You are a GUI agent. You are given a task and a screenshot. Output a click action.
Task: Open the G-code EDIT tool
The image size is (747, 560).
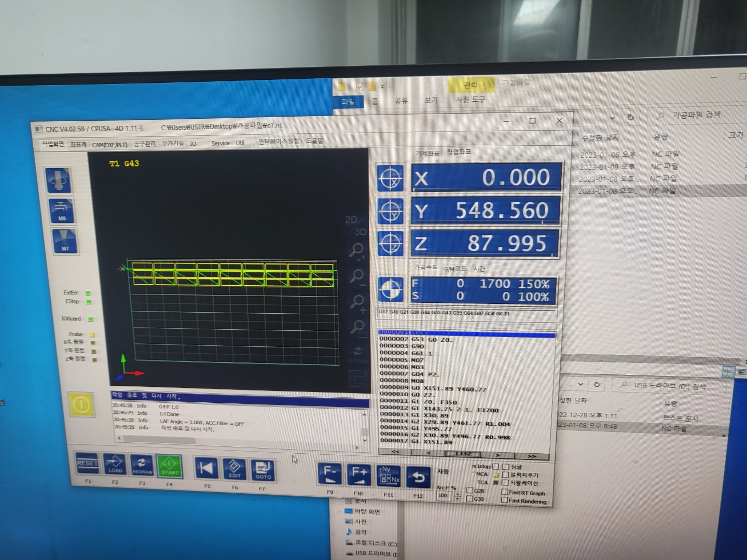pos(234,468)
